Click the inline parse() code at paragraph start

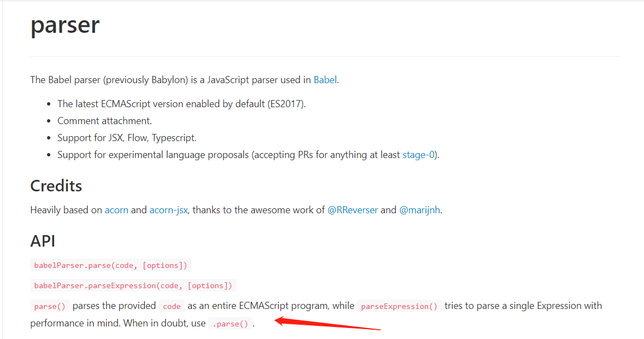click(50, 306)
